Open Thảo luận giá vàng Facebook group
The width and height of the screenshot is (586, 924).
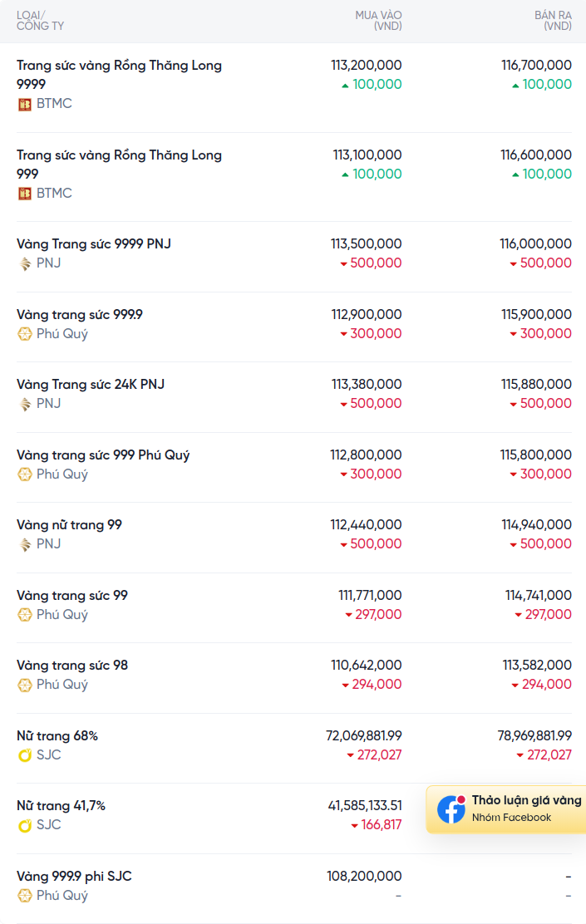point(506,809)
